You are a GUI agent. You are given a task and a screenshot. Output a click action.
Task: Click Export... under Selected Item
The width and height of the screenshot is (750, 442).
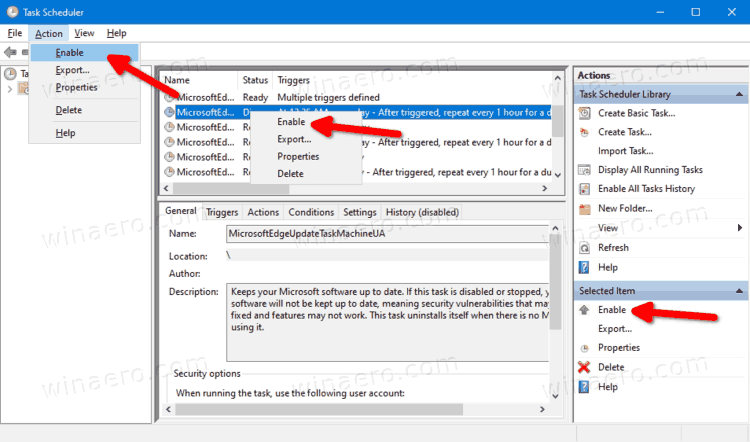pyautogui.click(x=615, y=329)
